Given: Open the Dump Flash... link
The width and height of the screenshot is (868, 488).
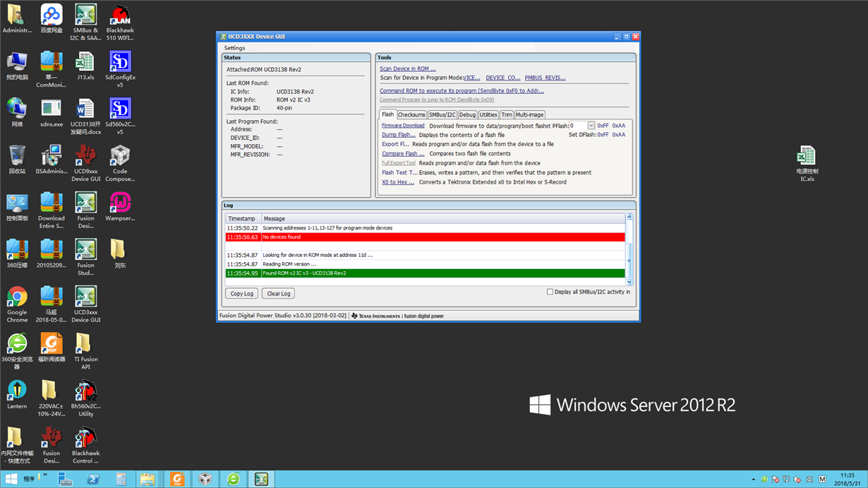Looking at the screenshot, I should click(398, 135).
